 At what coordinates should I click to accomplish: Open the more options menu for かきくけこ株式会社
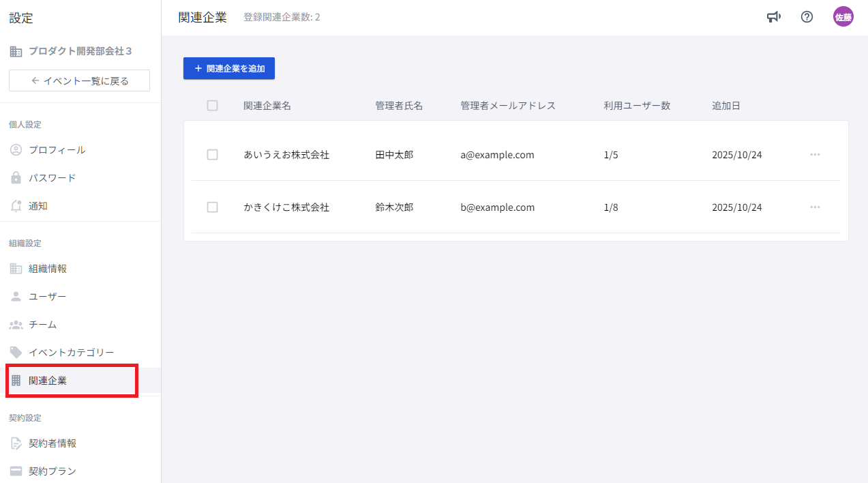[815, 207]
